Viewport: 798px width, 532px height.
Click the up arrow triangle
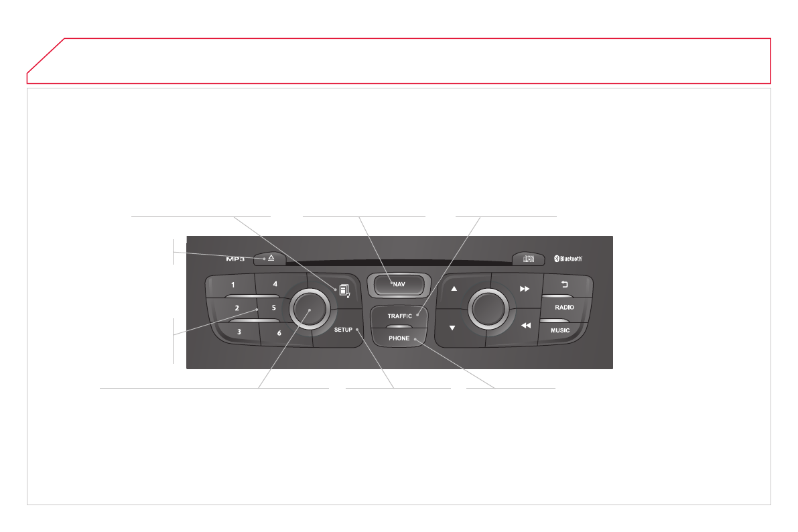click(x=454, y=289)
